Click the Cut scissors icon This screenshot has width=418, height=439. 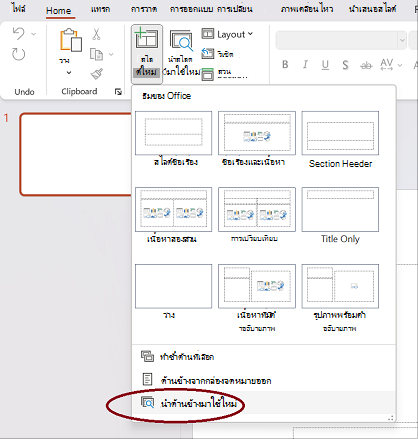(96, 34)
